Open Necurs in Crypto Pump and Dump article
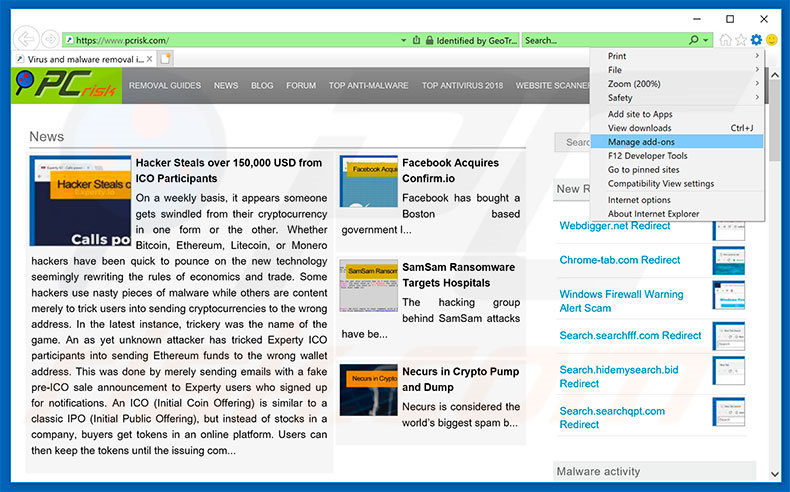790x492 pixels. (x=460, y=379)
